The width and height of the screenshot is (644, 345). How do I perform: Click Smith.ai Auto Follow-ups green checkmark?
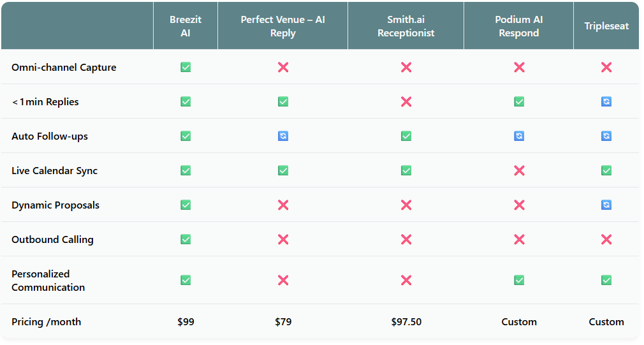[x=406, y=136]
